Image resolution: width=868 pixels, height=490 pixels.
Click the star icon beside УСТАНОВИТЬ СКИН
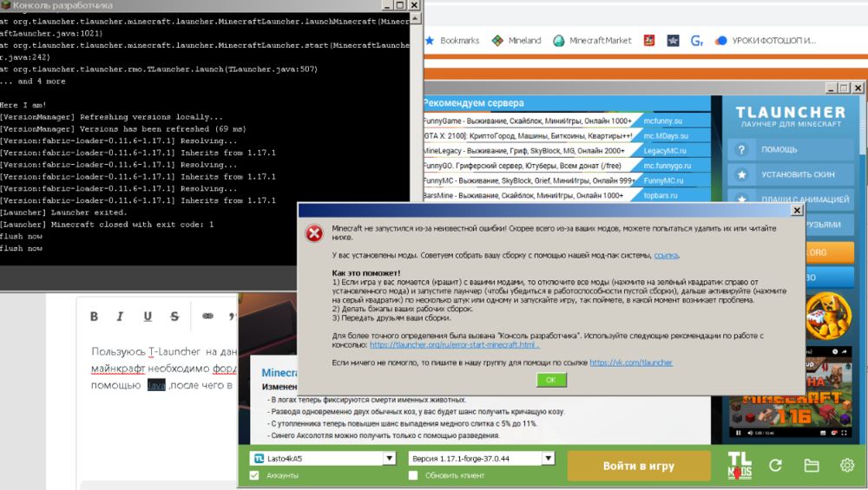click(742, 175)
